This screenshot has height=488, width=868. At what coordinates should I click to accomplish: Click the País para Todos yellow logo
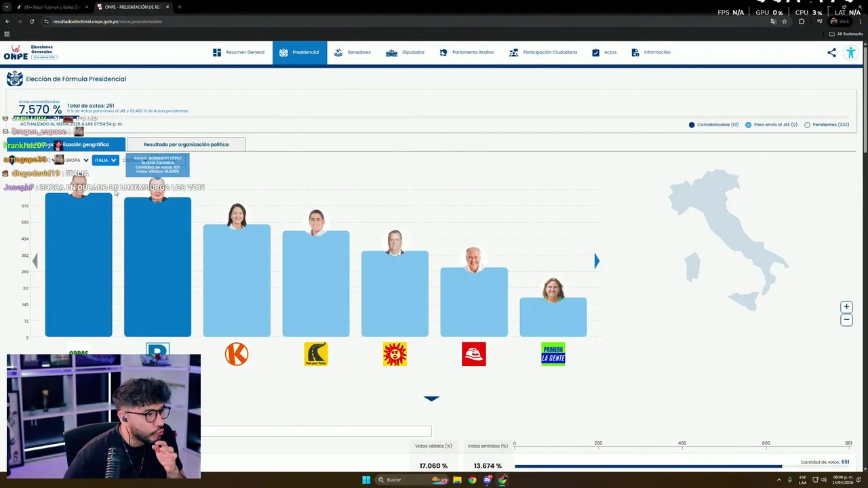pos(316,354)
